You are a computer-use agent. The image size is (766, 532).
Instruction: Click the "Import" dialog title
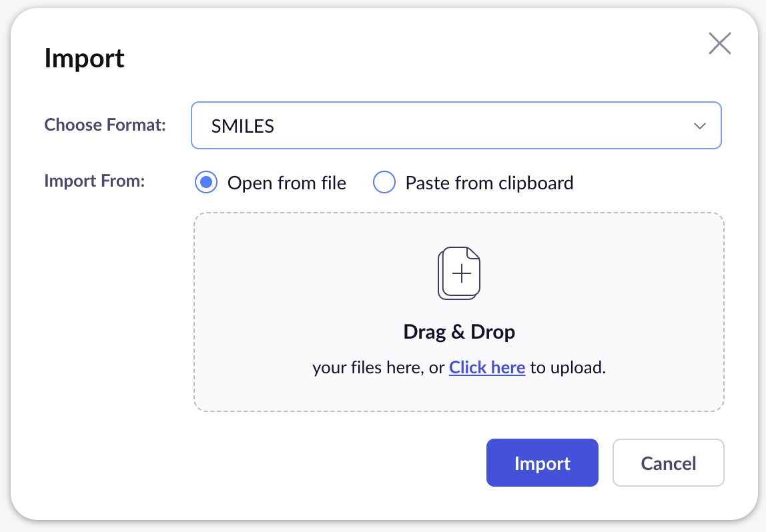point(84,59)
